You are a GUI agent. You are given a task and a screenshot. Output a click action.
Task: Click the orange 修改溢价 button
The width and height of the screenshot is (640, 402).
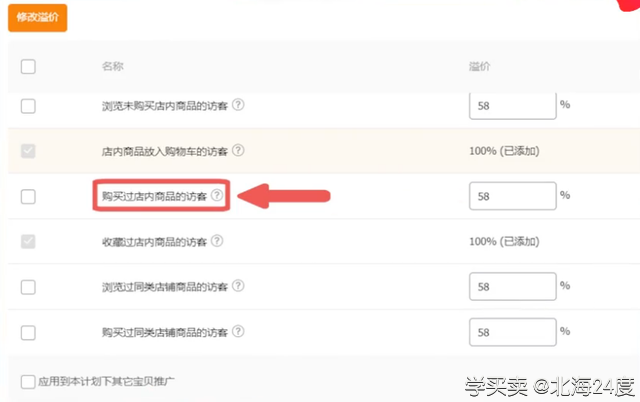tap(38, 18)
